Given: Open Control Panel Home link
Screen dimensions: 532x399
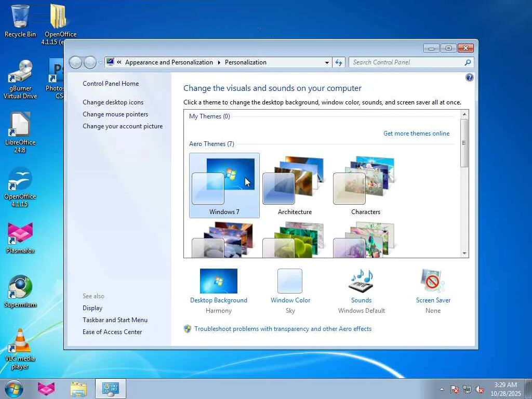Looking at the screenshot, I should click(x=111, y=84).
